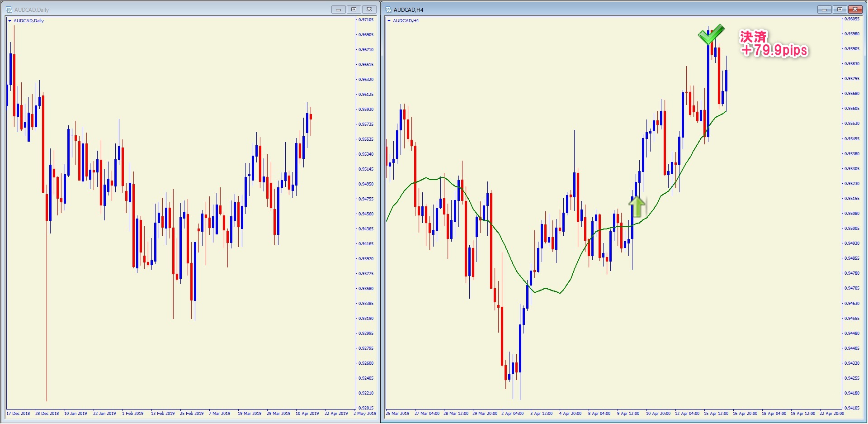Click the 10 Jan 2019 date label
868x424 pixels.
tap(75, 414)
